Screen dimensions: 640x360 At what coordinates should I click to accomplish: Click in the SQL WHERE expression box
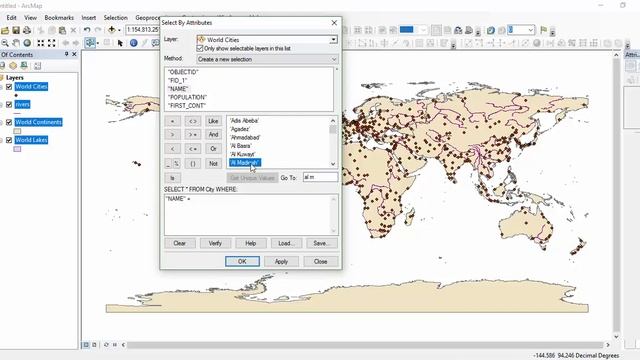coord(251,215)
